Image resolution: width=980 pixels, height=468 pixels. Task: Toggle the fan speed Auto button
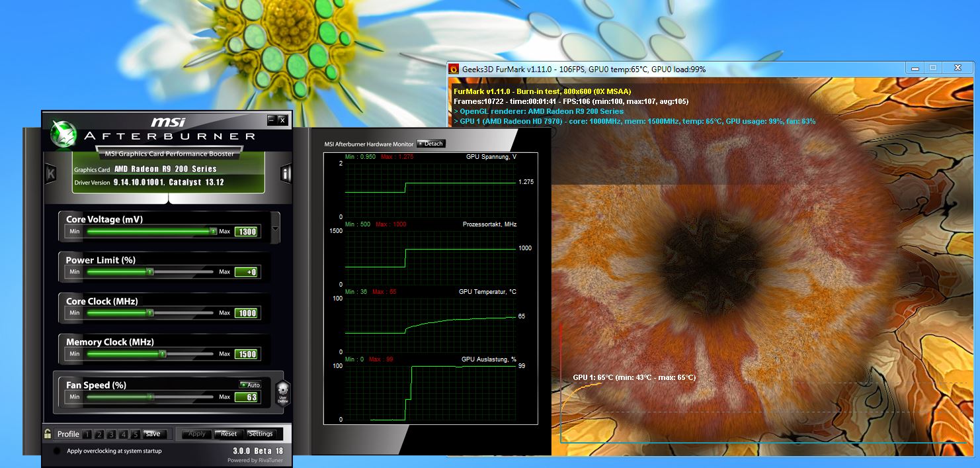251,385
